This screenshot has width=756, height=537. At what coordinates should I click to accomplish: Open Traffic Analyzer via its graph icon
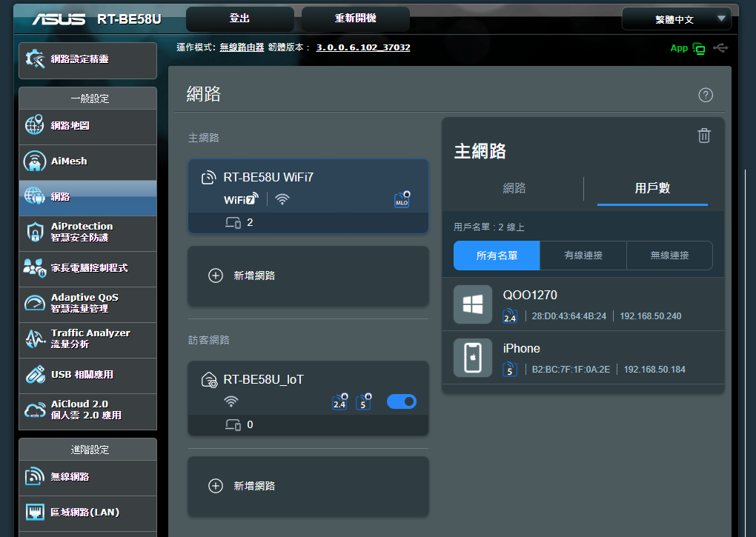pyautogui.click(x=35, y=338)
